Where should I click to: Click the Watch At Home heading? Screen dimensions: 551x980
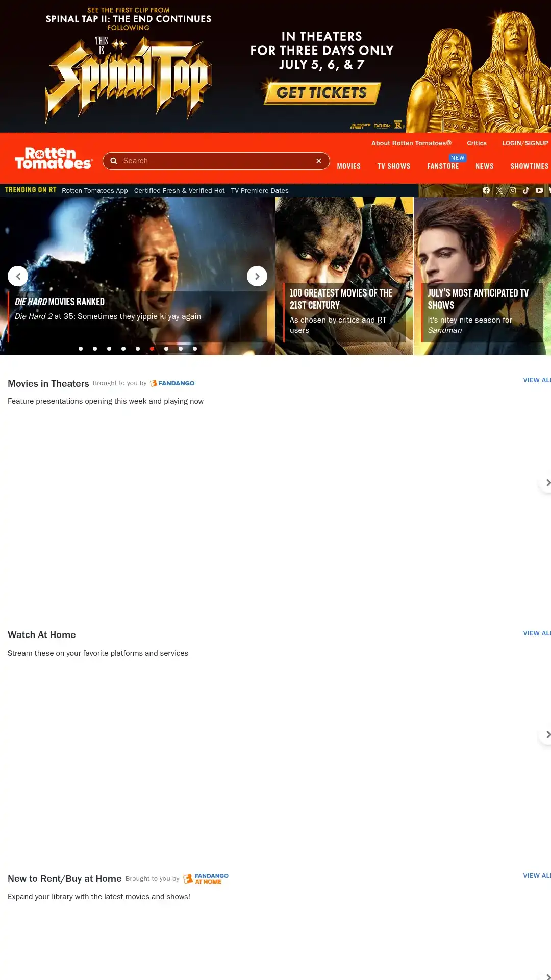coord(42,635)
